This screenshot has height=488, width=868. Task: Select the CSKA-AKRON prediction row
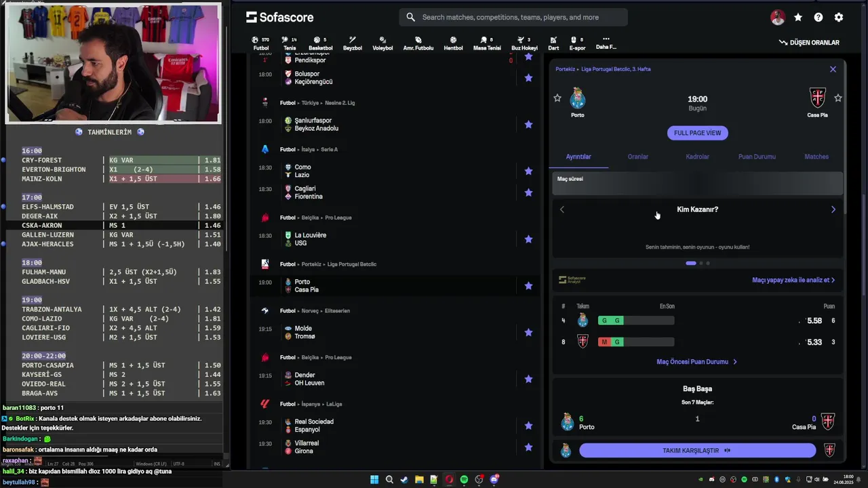click(114, 225)
